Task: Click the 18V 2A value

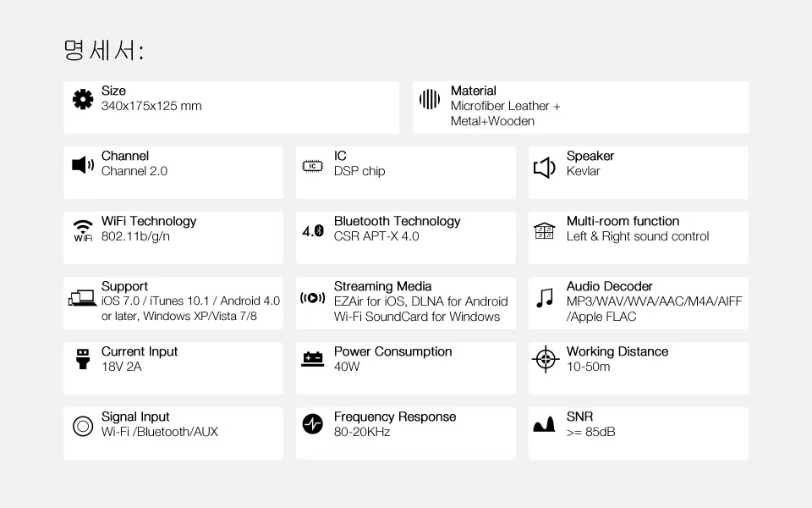Action: pyautogui.click(x=121, y=367)
